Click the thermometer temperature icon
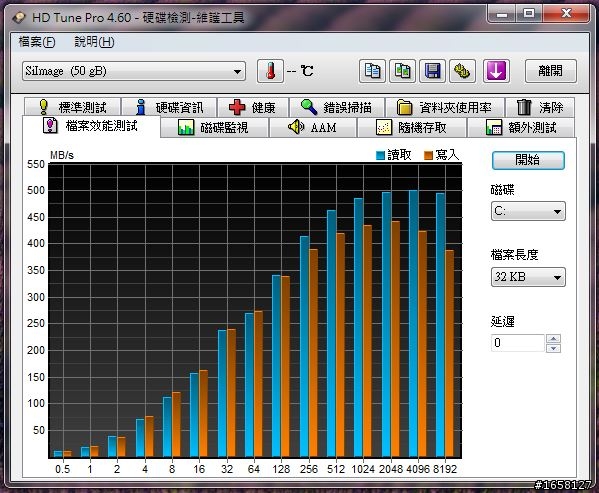The height and width of the screenshot is (493, 599). pos(270,71)
